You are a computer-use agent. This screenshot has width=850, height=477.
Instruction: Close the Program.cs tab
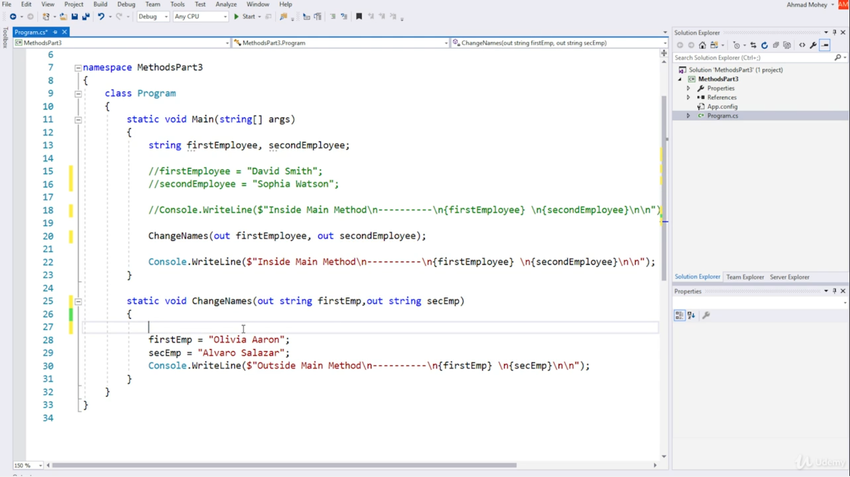click(x=65, y=32)
